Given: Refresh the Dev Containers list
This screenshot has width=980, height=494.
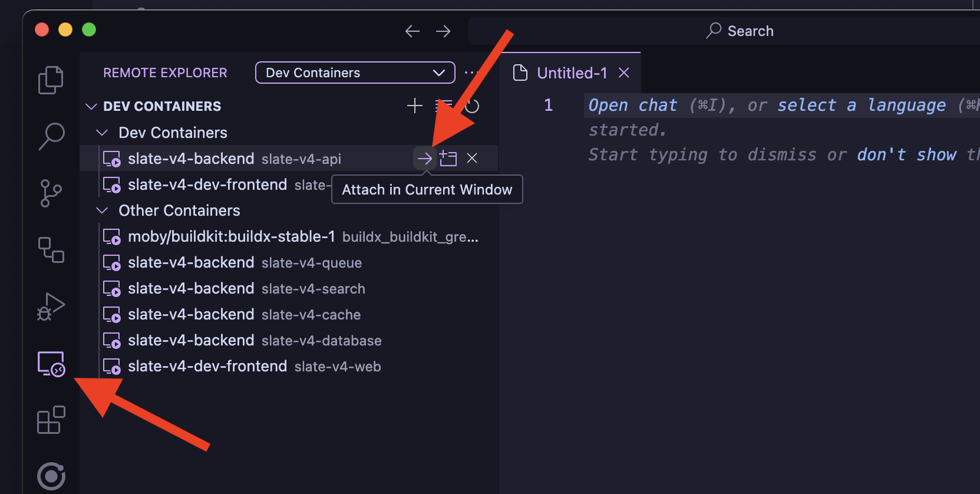Looking at the screenshot, I should coord(471,106).
